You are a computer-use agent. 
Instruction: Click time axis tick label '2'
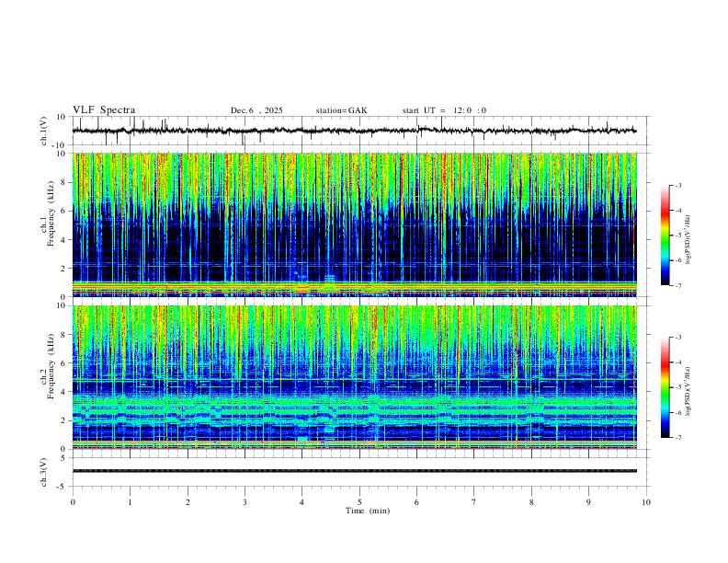click(x=188, y=502)
